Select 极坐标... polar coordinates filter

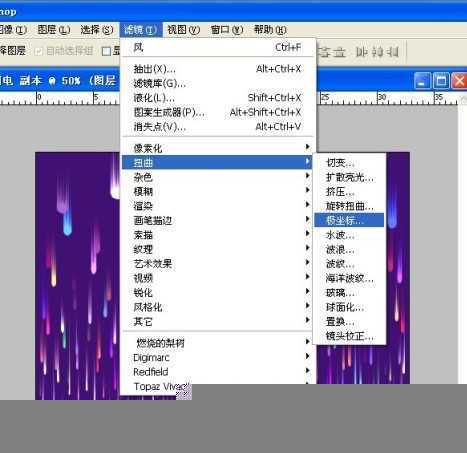(349, 220)
